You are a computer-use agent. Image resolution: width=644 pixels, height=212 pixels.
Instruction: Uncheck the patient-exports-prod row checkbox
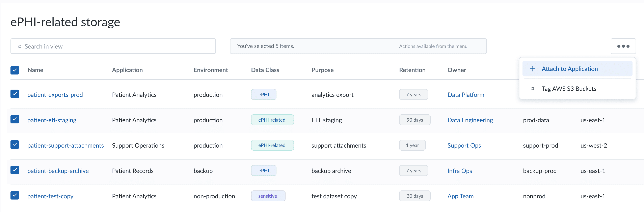15,94
